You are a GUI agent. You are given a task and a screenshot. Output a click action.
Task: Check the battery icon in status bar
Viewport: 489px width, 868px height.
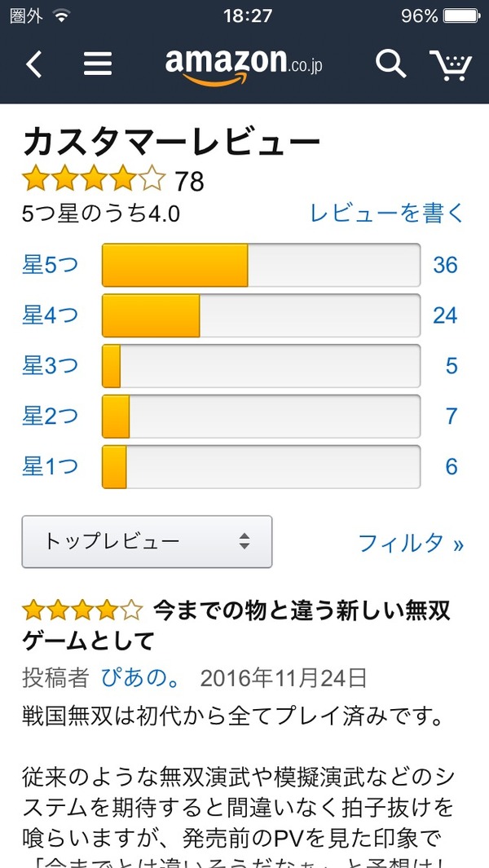[462, 15]
